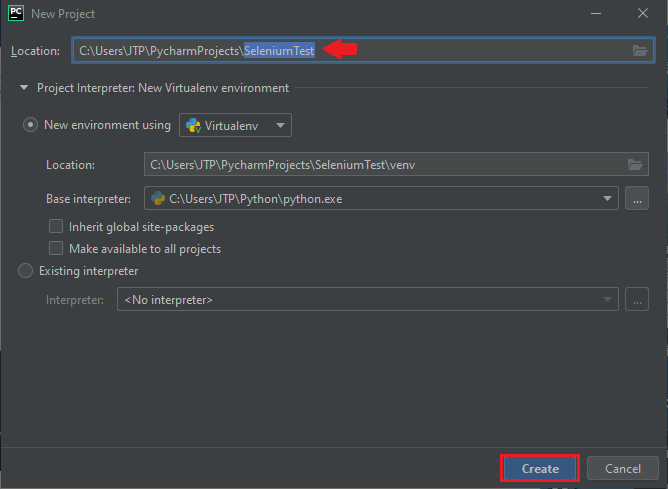This screenshot has height=489, width=668.
Task: Click the Create button
Action: pyautogui.click(x=540, y=469)
